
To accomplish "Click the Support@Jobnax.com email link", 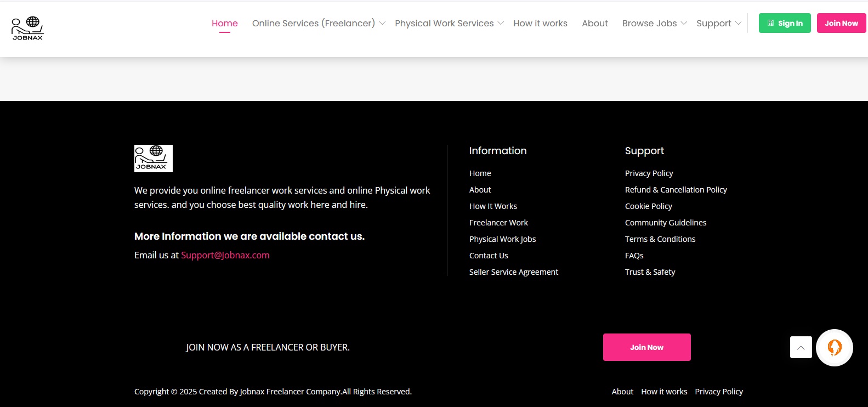I will click(x=225, y=255).
